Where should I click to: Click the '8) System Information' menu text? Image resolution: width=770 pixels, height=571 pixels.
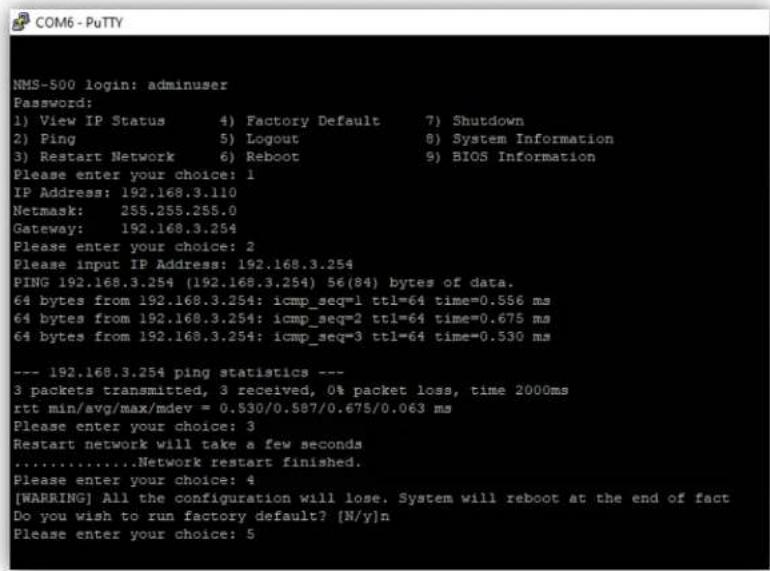tap(519, 139)
